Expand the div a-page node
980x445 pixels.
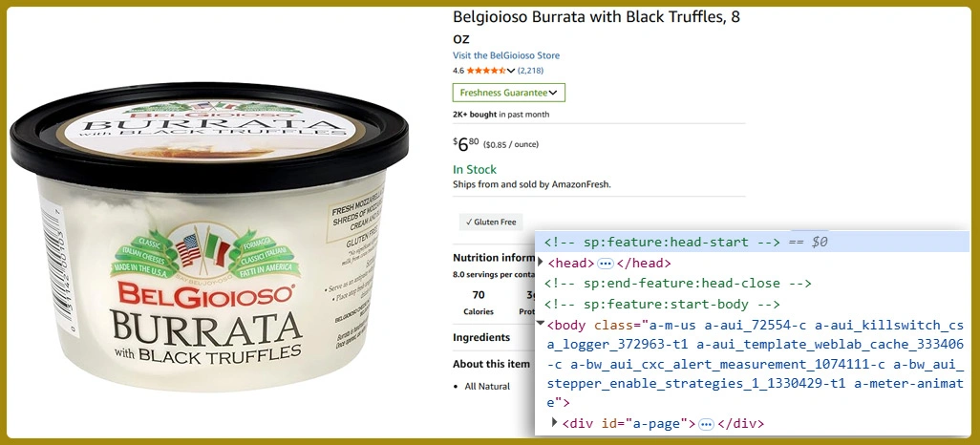pyautogui.click(x=554, y=422)
